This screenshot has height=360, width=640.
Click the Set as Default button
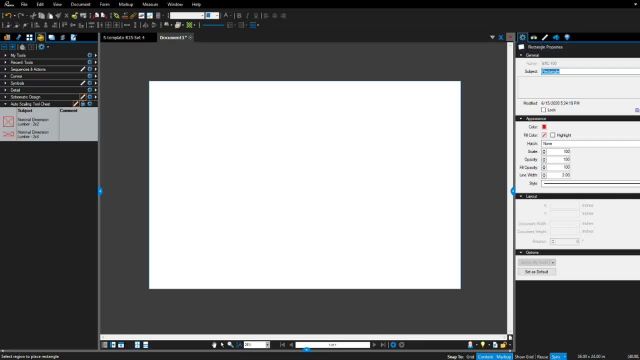pos(536,272)
